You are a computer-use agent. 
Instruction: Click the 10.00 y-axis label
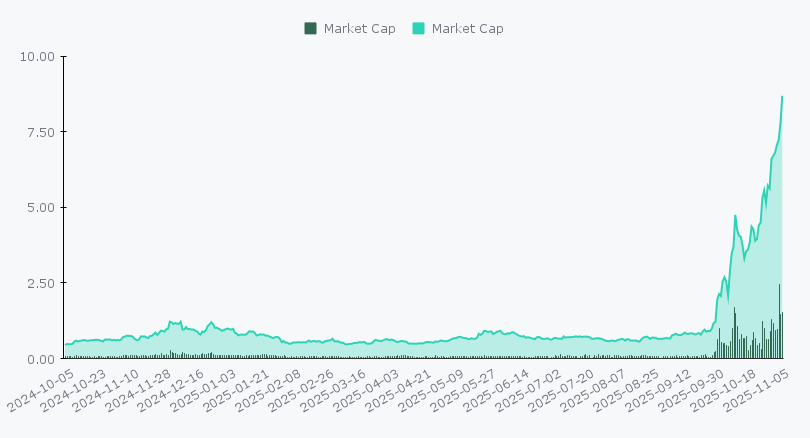click(x=37, y=56)
